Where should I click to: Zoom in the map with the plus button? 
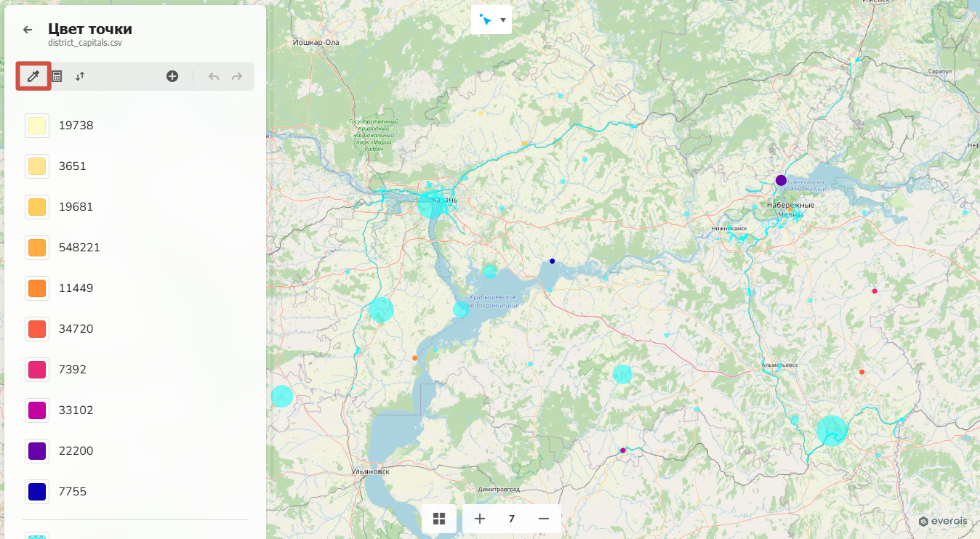[480, 519]
